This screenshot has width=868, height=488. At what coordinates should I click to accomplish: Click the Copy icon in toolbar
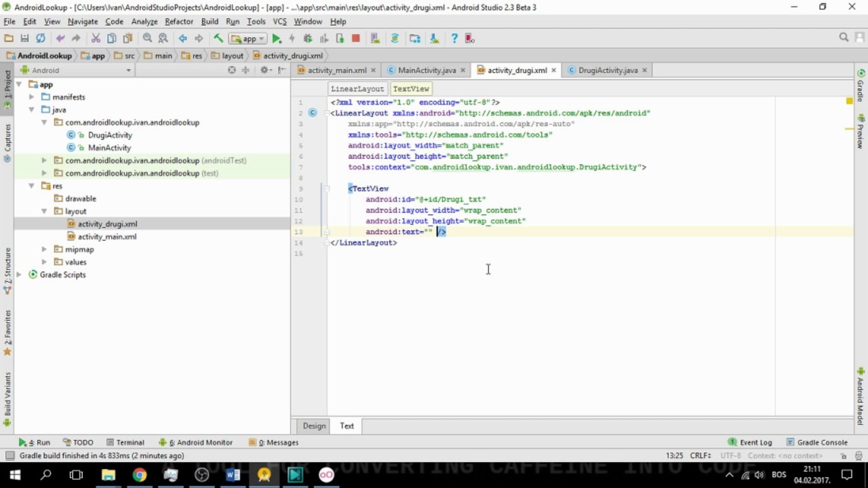pos(111,39)
